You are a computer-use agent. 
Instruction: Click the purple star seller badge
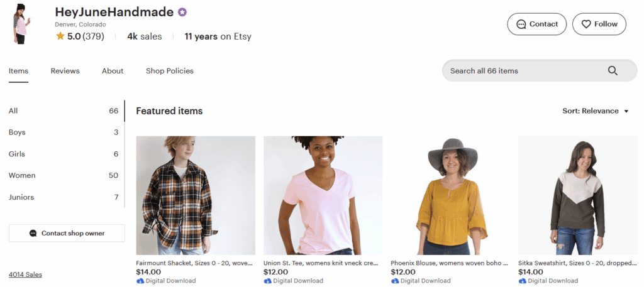pos(182,12)
